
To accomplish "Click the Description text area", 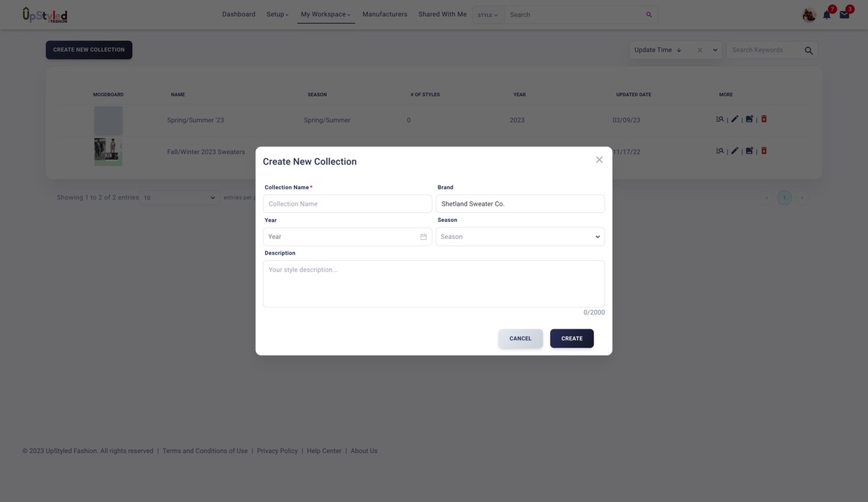I will 433,284.
